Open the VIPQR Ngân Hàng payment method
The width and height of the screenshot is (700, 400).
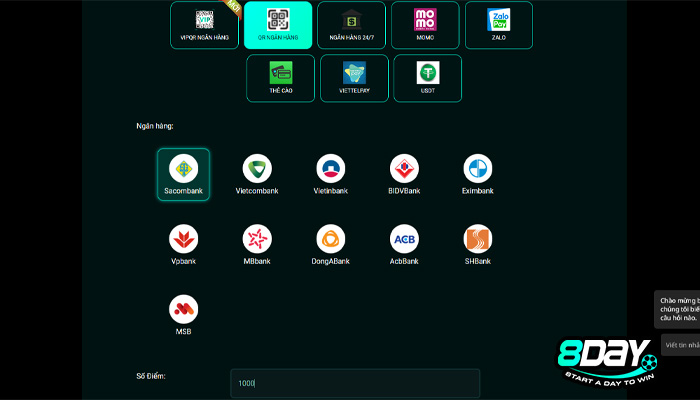coord(204,25)
